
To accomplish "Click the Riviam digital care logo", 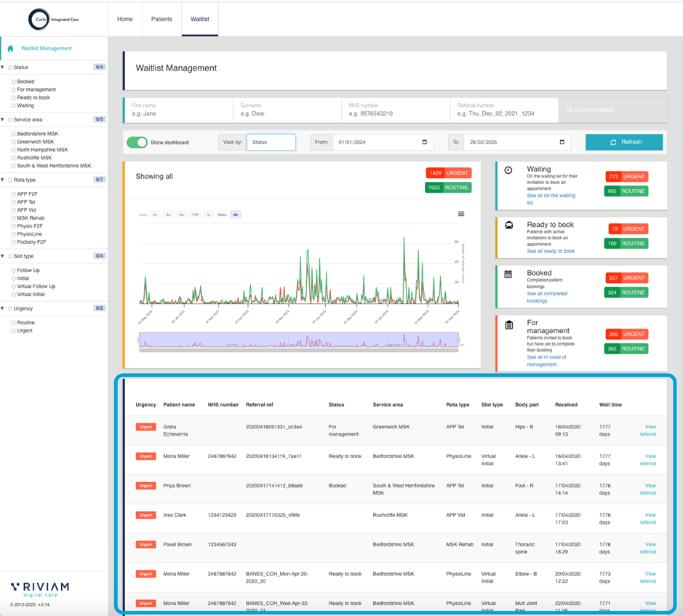I will click(40, 589).
